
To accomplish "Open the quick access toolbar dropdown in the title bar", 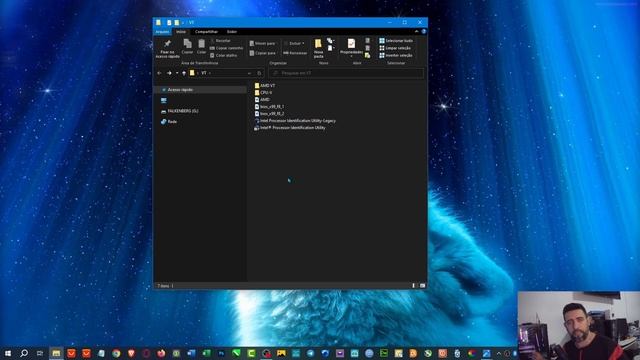I will click(183, 22).
